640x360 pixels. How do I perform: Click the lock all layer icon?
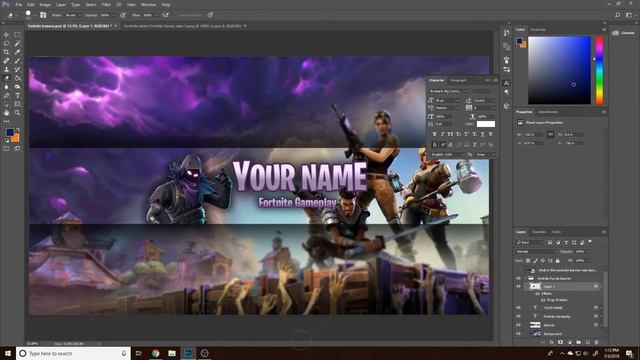(558, 260)
